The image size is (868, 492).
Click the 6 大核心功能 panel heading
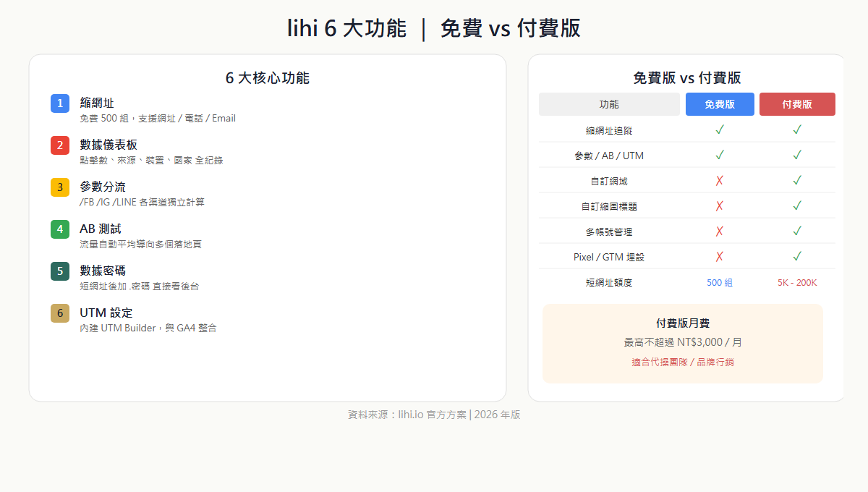(268, 78)
